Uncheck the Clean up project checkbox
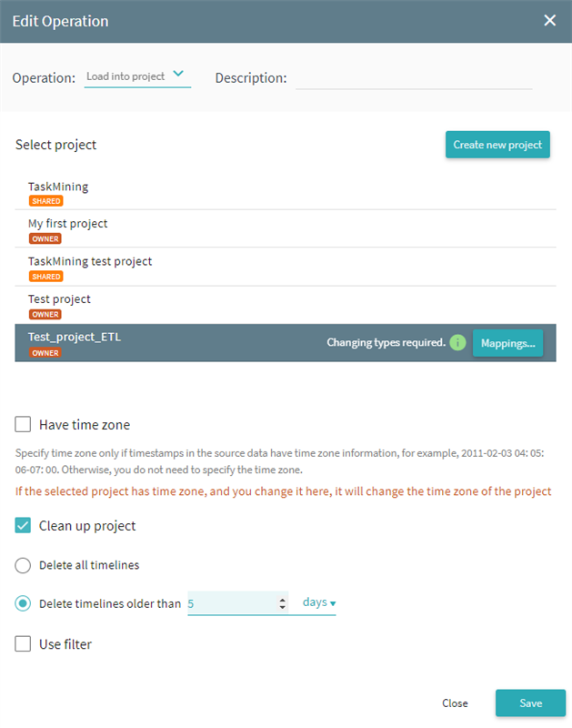Screen dimensions: 572x728 pyautogui.click(x=23, y=526)
